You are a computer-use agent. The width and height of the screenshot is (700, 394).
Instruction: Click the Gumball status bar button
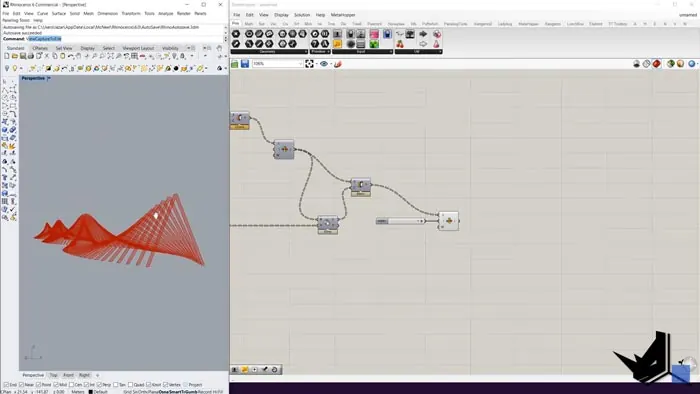click(189, 391)
